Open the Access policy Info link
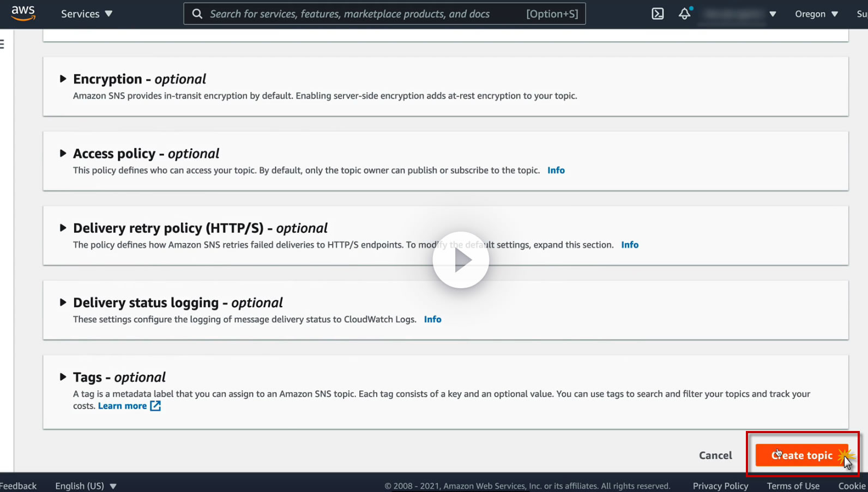This screenshot has height=492, width=868. point(556,170)
